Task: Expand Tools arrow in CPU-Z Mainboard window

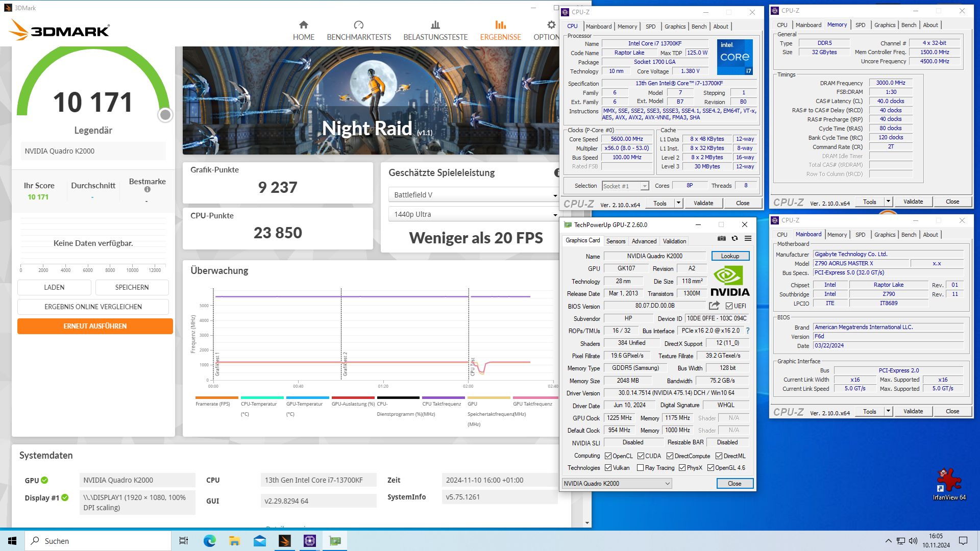Action: click(888, 411)
